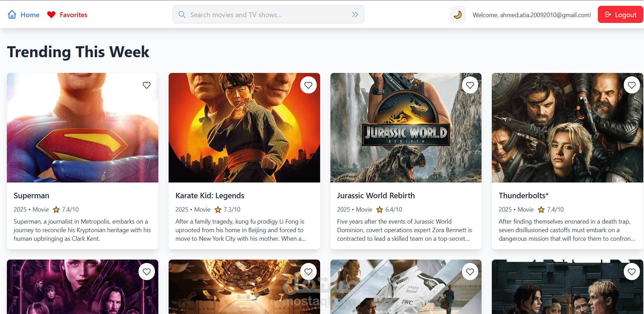Click the "6.4/10" rating value
Image resolution: width=644 pixels, height=314 pixels.
pyautogui.click(x=394, y=210)
